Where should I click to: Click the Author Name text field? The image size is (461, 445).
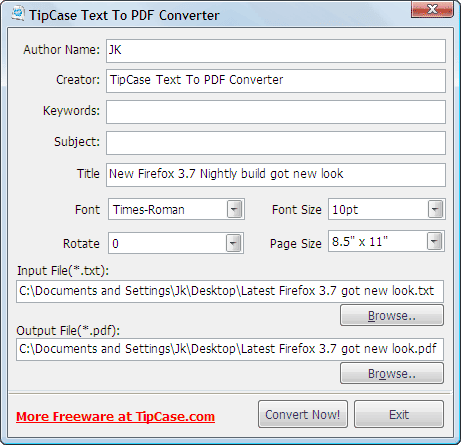coord(276,51)
